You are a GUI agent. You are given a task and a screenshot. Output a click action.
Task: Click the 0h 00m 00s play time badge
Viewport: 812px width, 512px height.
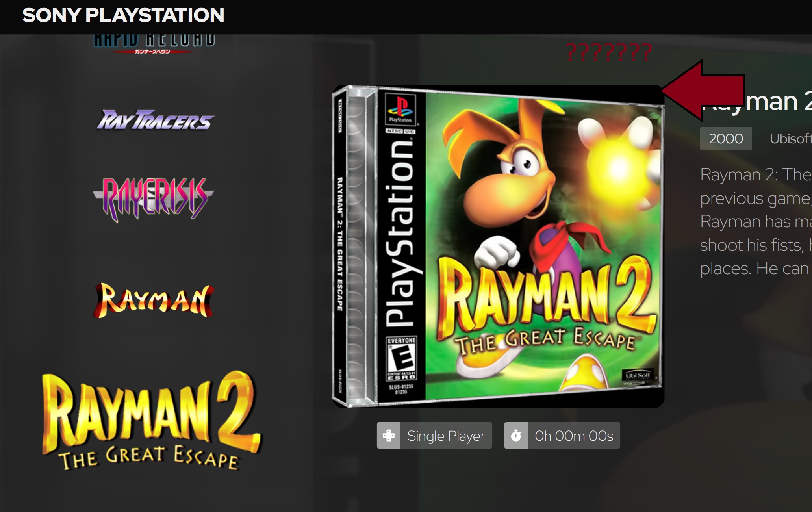point(562,436)
